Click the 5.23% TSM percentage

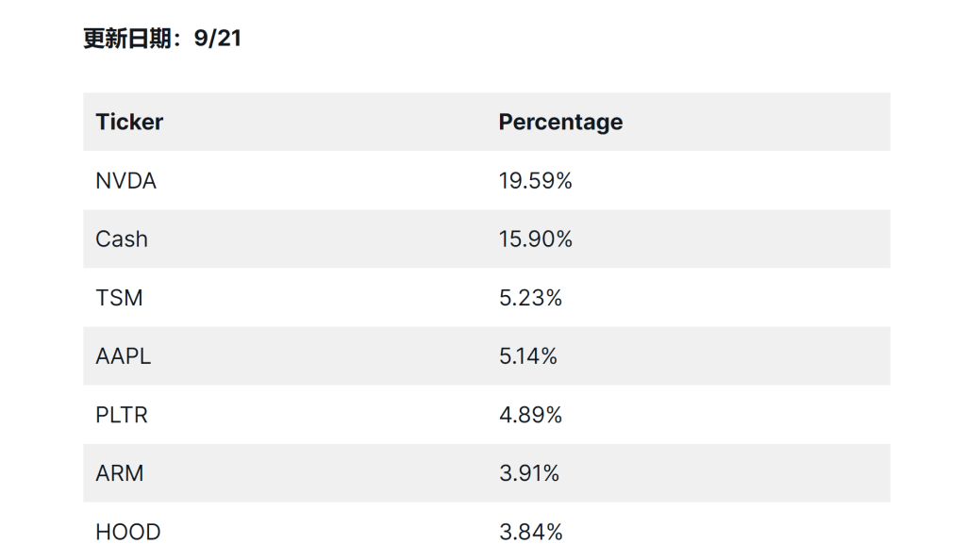coord(530,298)
